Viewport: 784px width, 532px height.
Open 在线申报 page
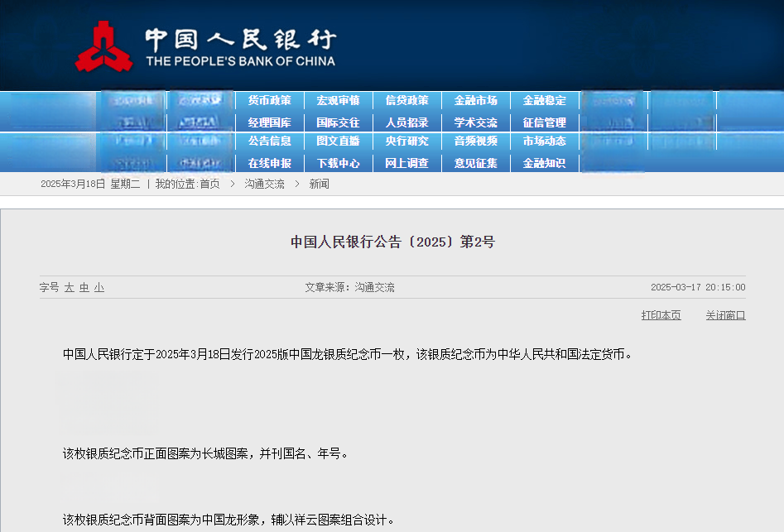[270, 163]
